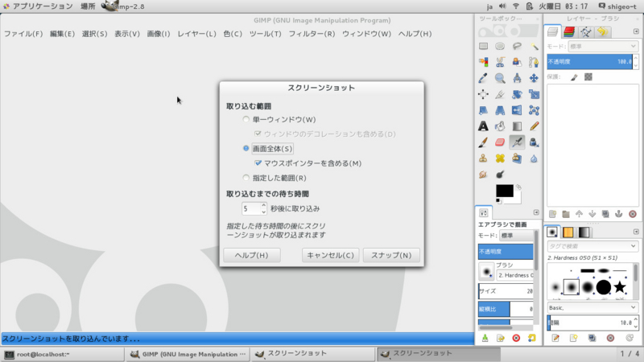
Task: Select the Color Picker eyedropper tool
Action: 484,78
